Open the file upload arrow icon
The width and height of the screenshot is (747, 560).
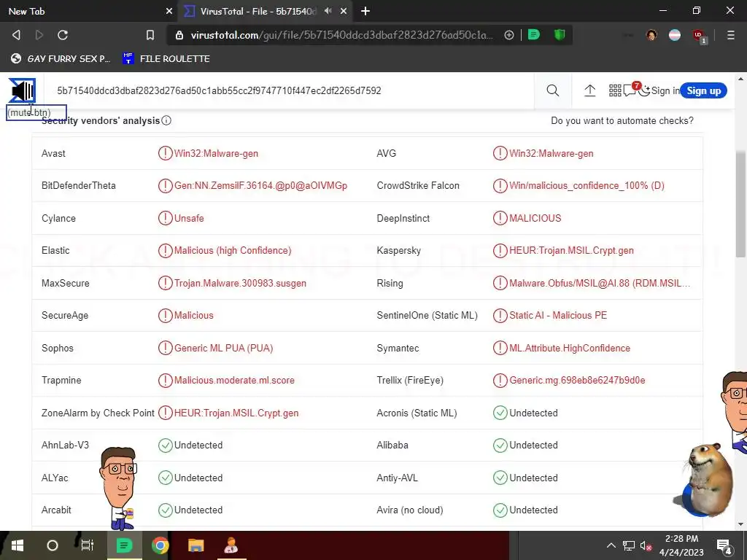(x=589, y=90)
